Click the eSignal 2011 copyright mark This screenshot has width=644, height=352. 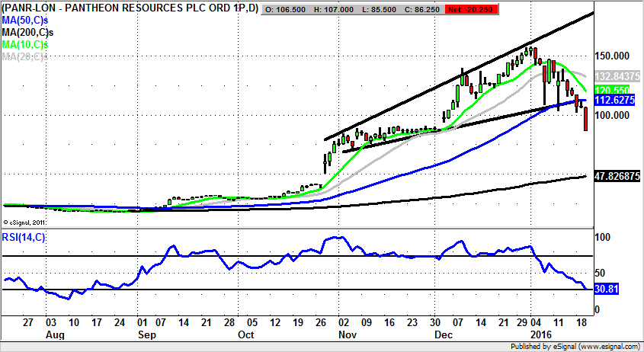click(24, 222)
